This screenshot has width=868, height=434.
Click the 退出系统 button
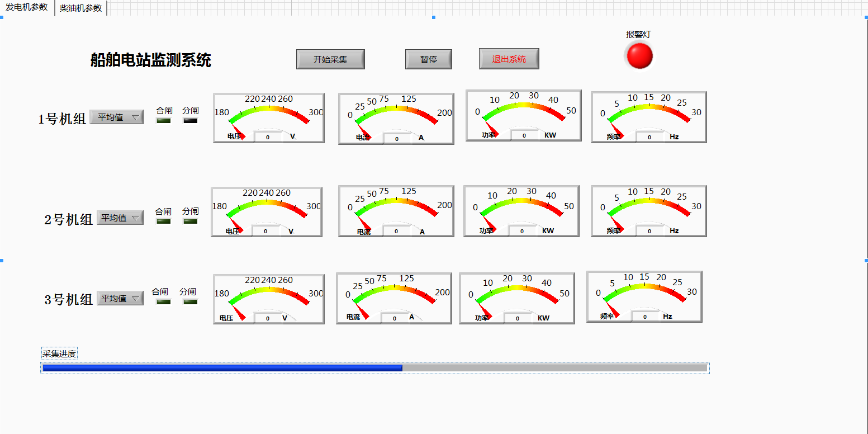coord(509,59)
